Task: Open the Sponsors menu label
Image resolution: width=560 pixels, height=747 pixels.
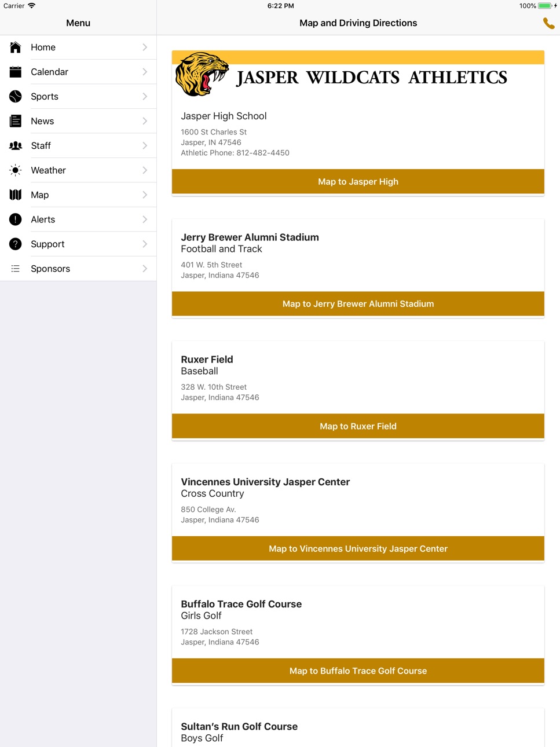Action: [x=50, y=269]
